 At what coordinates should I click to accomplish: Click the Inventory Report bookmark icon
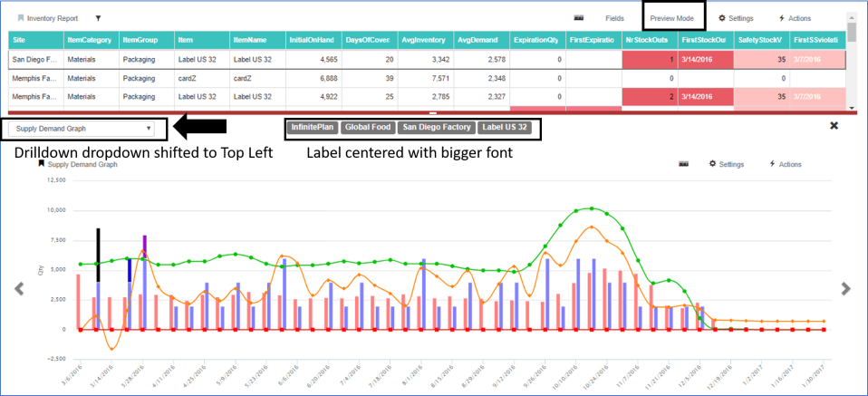[20, 18]
